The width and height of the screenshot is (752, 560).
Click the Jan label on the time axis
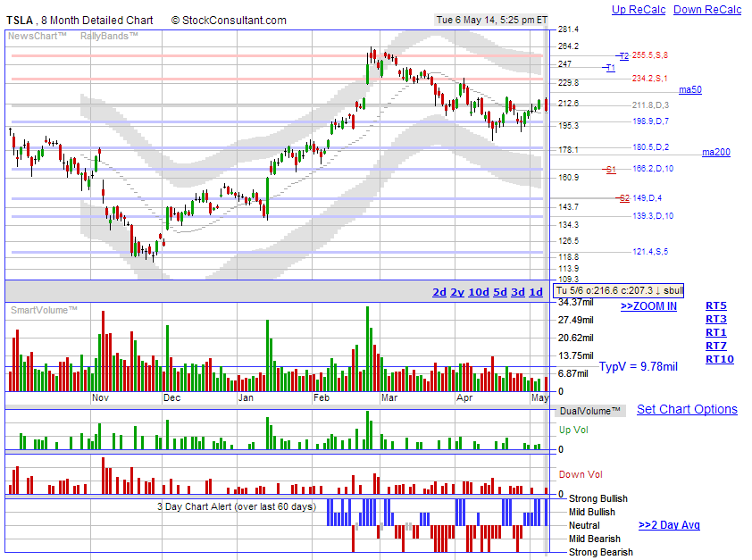click(246, 398)
